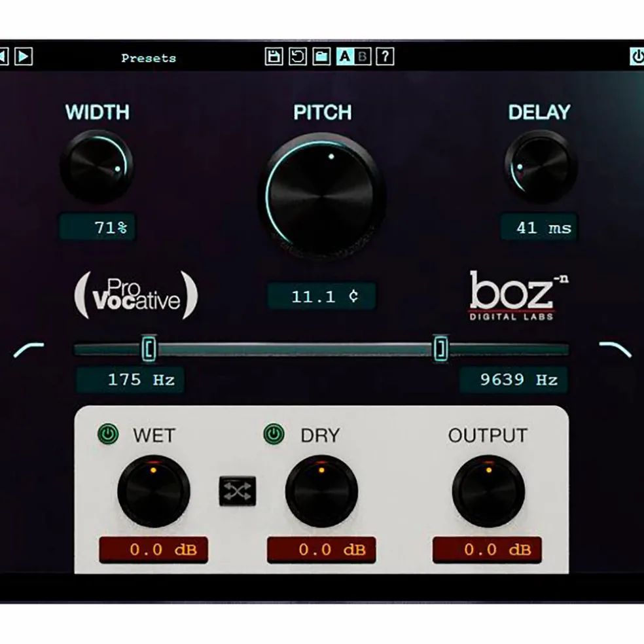Image resolution: width=644 pixels, height=644 pixels.
Task: Click the OUTPUT 0.0 dB value display
Action: pos(487,550)
